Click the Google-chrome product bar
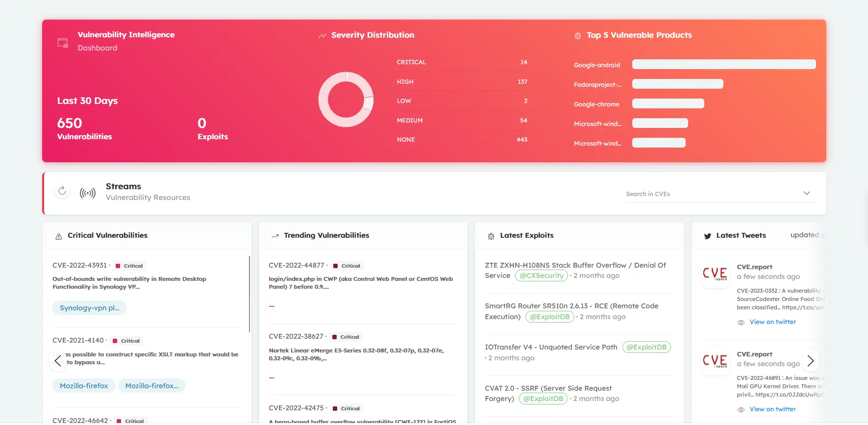The height and width of the screenshot is (425, 868). pos(668,103)
